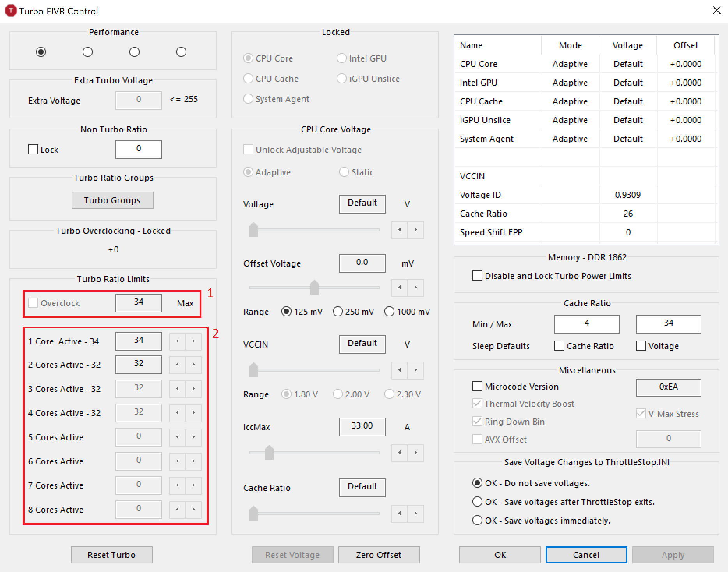Image resolution: width=728 pixels, height=572 pixels.
Task: Click left arrow of Cache Ratio slider
Action: click(x=399, y=514)
